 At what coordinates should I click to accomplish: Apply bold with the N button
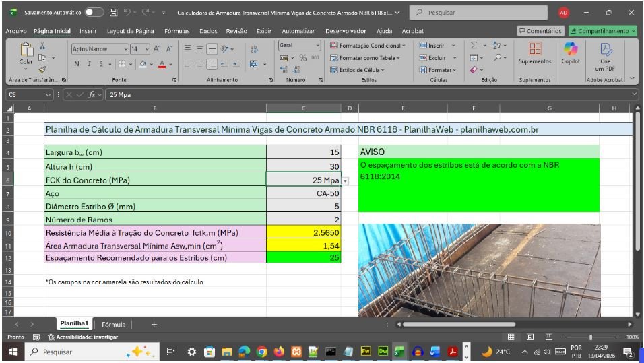tap(77, 64)
